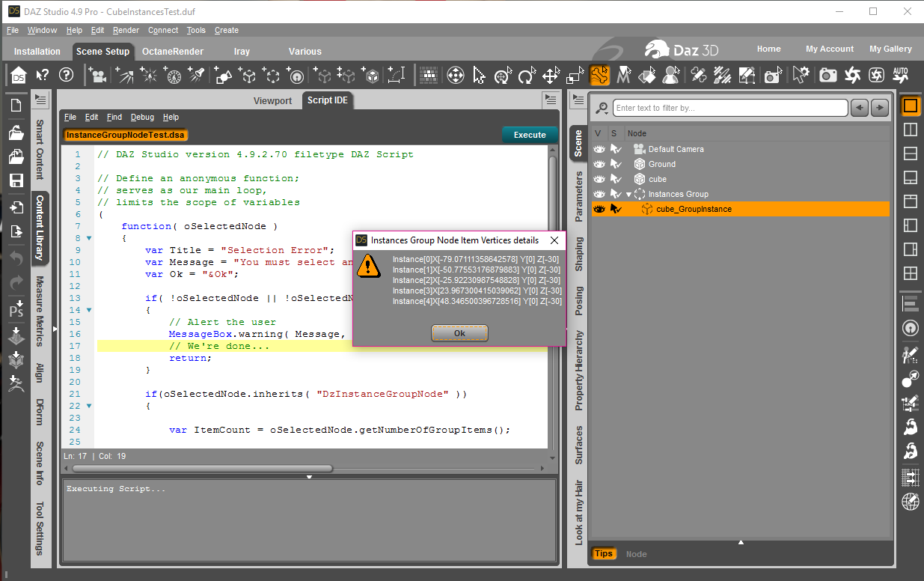This screenshot has width=924, height=581.
Task: Click the scene filter text field
Action: coord(729,108)
